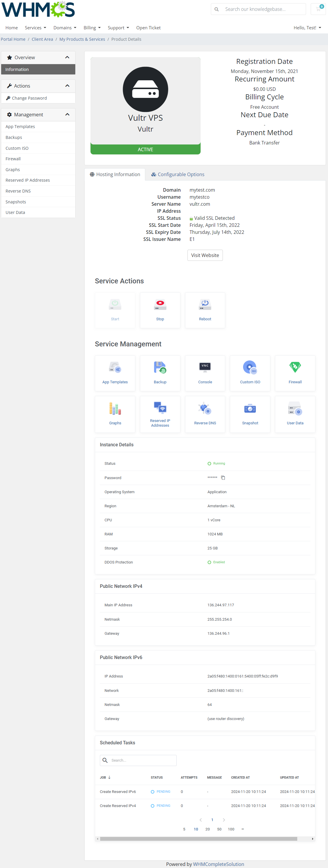Open the Graphs tile
Image resolution: width=328 pixels, height=868 pixels.
115,414
